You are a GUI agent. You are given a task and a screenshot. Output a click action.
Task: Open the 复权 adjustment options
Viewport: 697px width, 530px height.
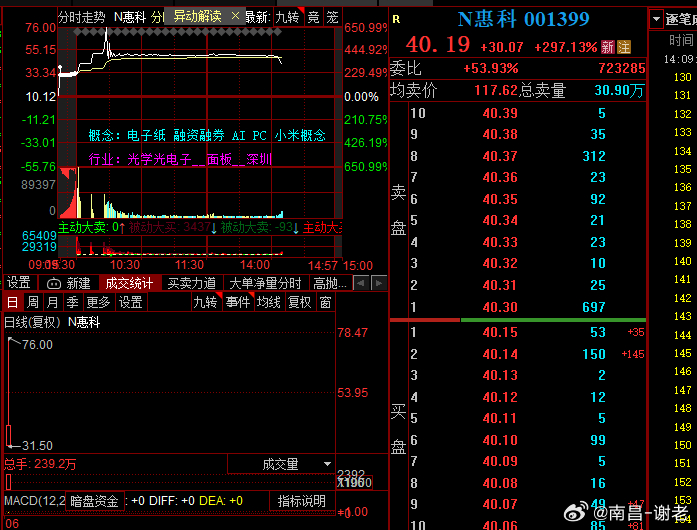click(300, 303)
